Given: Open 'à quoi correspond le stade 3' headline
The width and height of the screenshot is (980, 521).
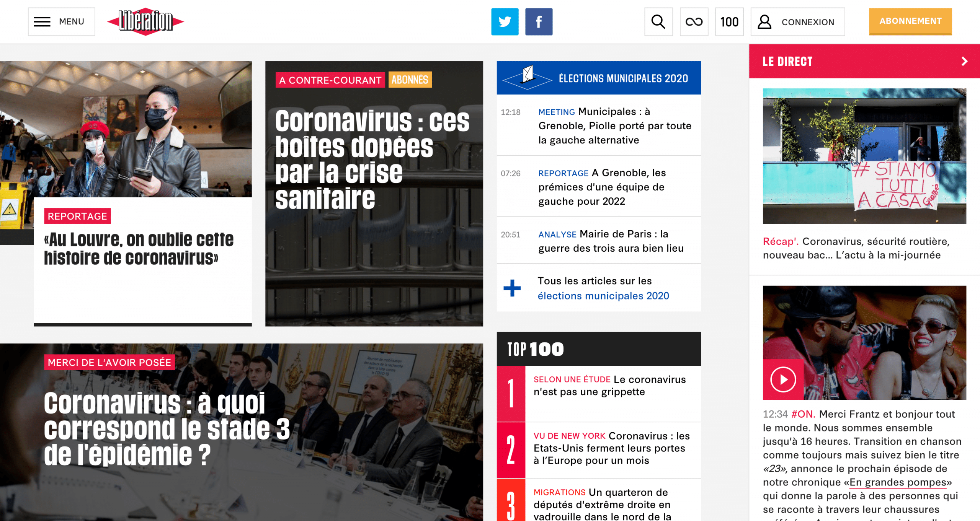Looking at the screenshot, I should tap(167, 429).
